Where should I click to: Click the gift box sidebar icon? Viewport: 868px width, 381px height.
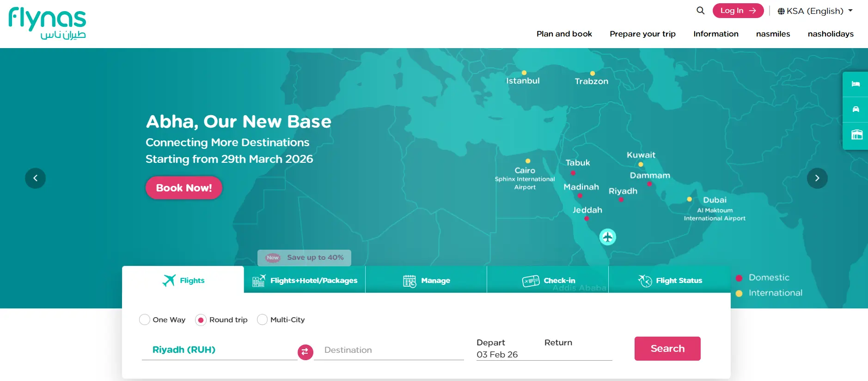point(856,135)
